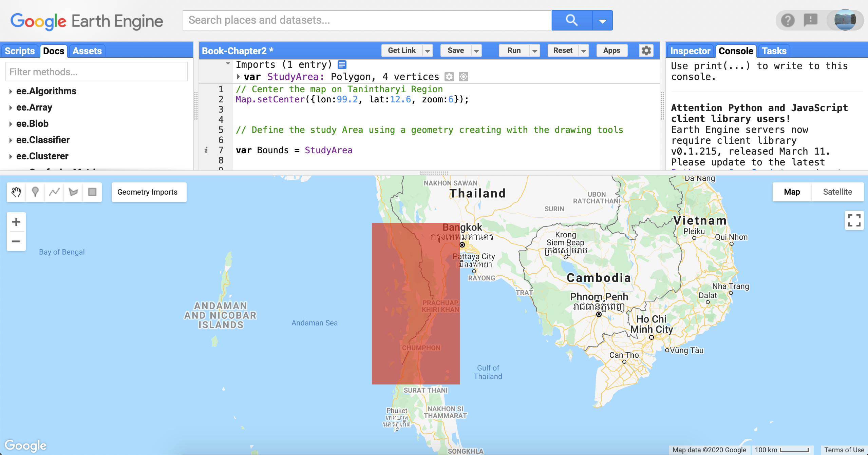The image size is (868, 455).
Task: Open the Assets panel
Action: [x=87, y=51]
